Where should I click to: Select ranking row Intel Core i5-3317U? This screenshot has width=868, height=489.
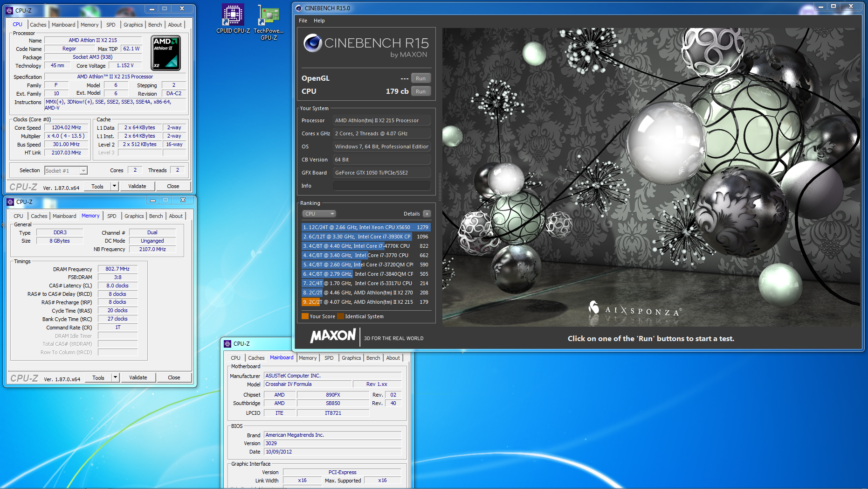click(366, 283)
